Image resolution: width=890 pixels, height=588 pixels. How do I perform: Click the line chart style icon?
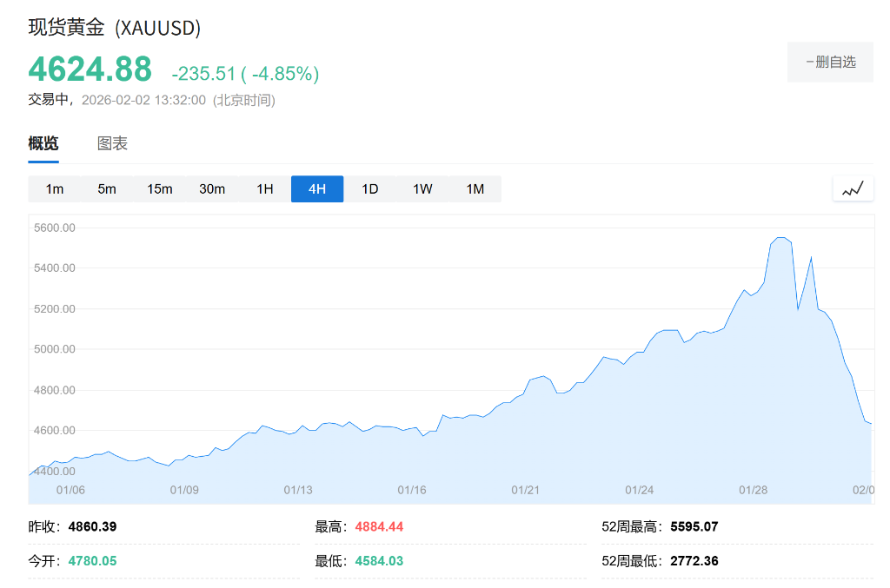(853, 188)
